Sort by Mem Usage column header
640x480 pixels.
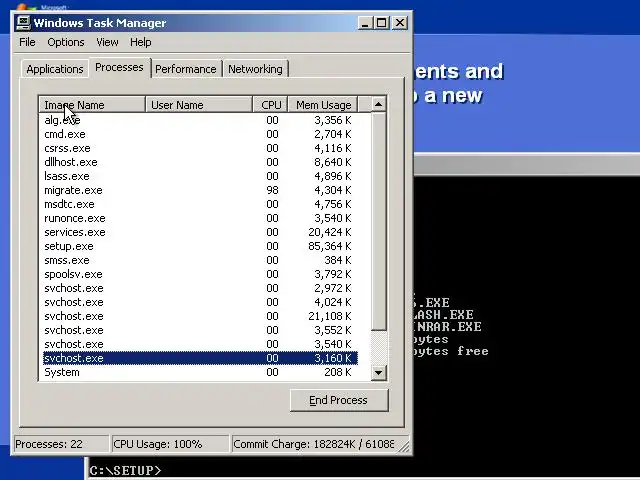(x=323, y=105)
